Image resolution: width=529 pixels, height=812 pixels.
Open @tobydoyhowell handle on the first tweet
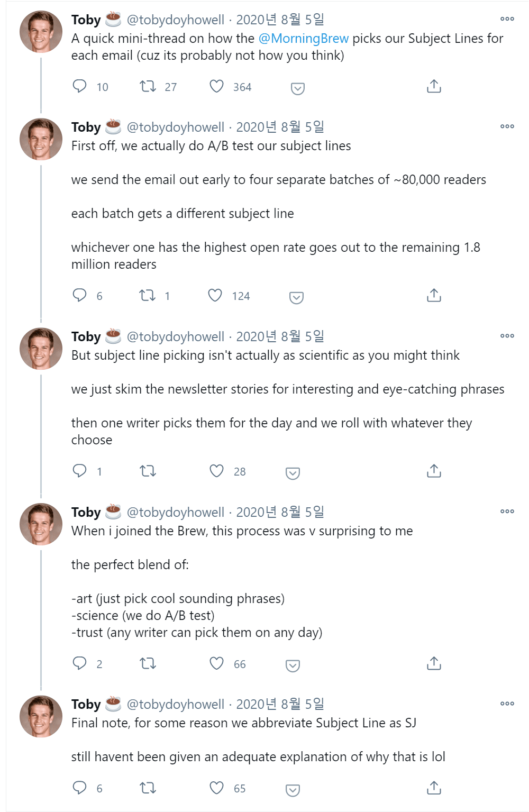click(176, 20)
